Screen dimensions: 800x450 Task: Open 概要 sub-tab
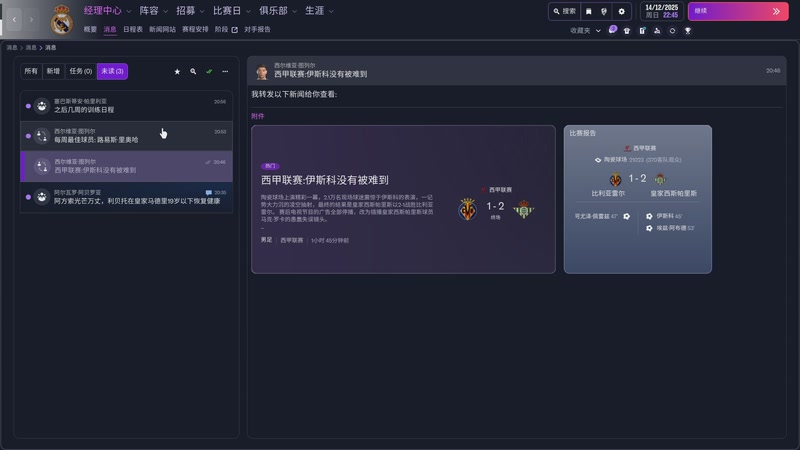tap(90, 30)
